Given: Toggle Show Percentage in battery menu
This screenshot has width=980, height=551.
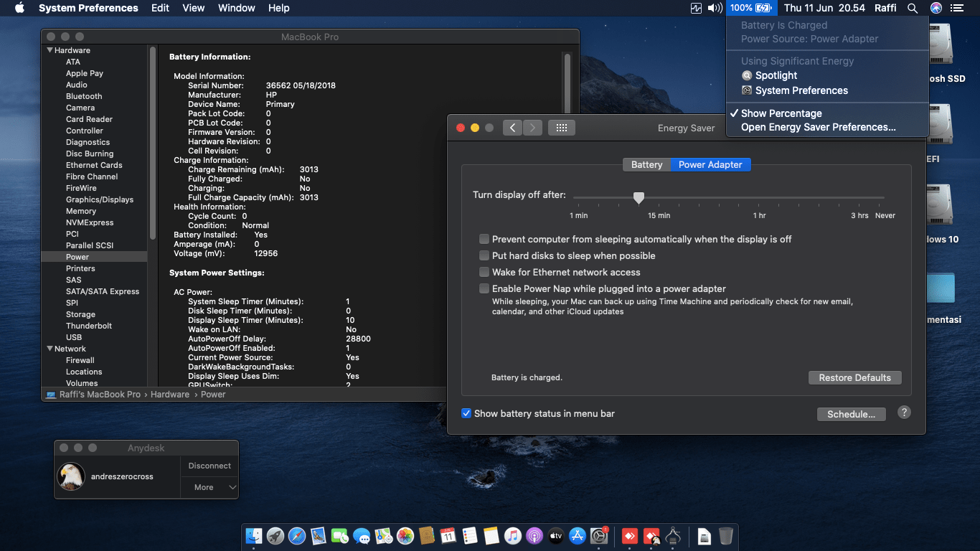Looking at the screenshot, I should pos(826,113).
